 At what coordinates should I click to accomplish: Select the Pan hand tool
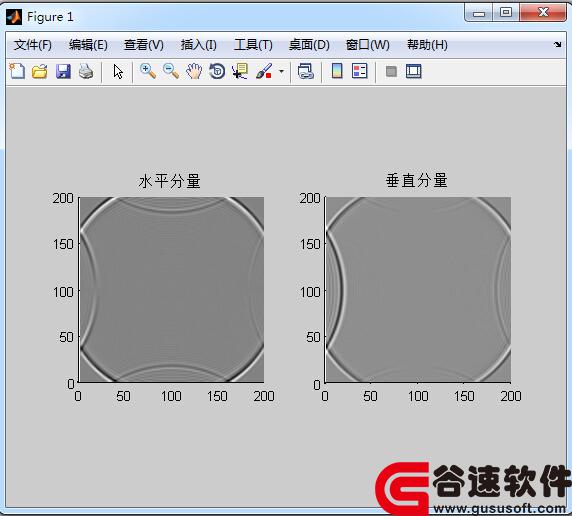pyautogui.click(x=194, y=71)
